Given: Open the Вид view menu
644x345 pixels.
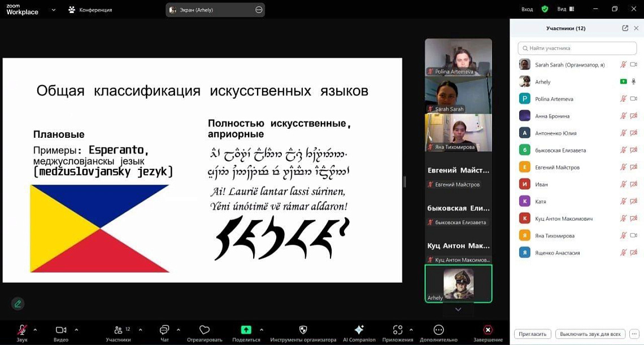Looking at the screenshot, I should [565, 9].
